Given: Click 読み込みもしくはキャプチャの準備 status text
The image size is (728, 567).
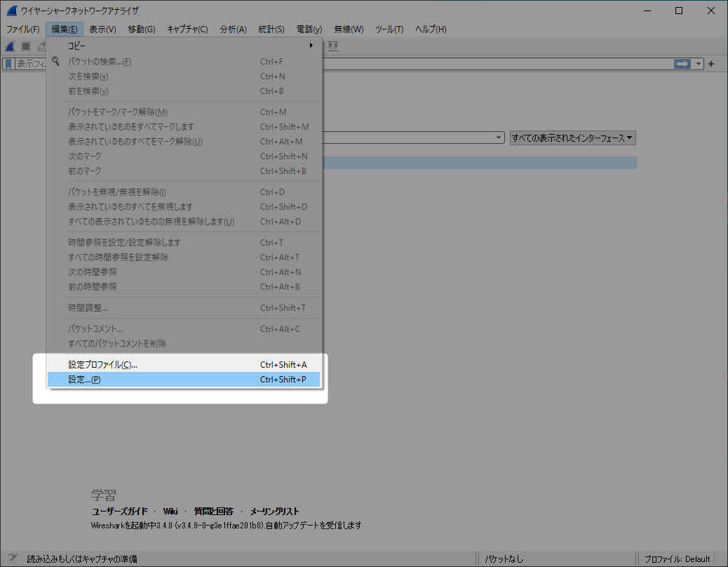Looking at the screenshot, I should point(82,559).
